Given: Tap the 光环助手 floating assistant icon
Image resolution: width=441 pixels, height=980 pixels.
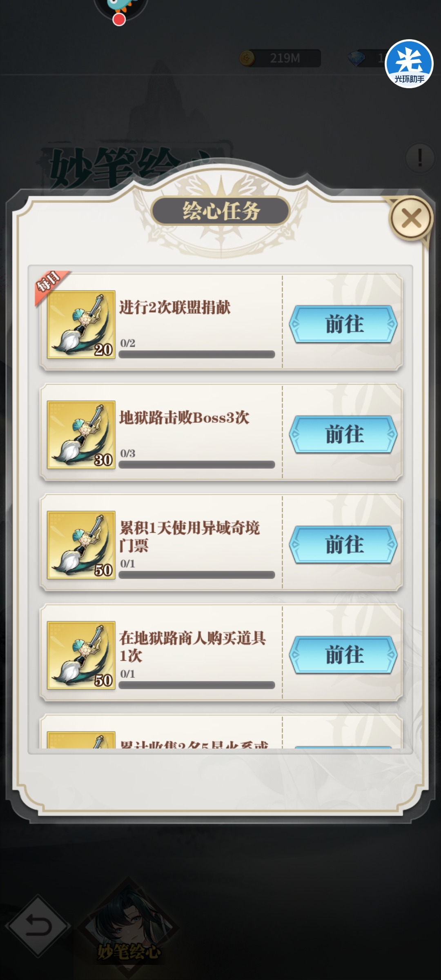Looking at the screenshot, I should coord(409,63).
